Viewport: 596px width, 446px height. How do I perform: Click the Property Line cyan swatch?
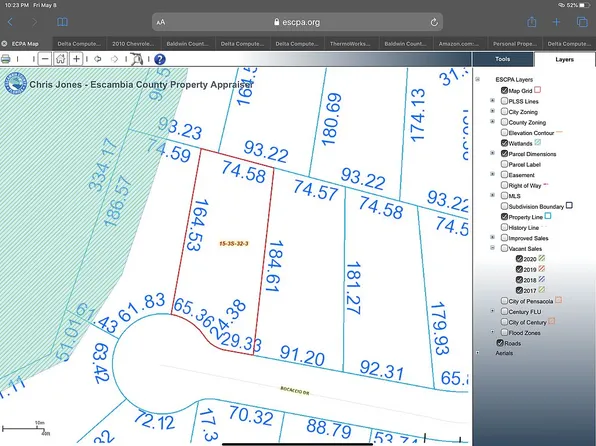(x=548, y=216)
